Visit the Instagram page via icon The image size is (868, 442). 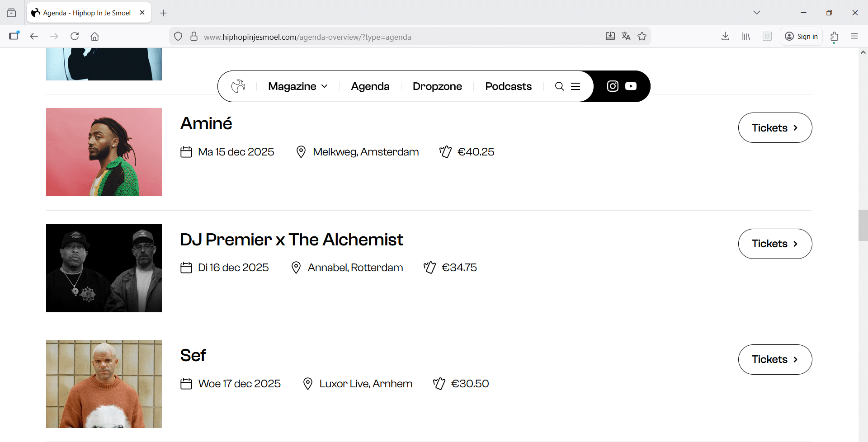click(613, 86)
